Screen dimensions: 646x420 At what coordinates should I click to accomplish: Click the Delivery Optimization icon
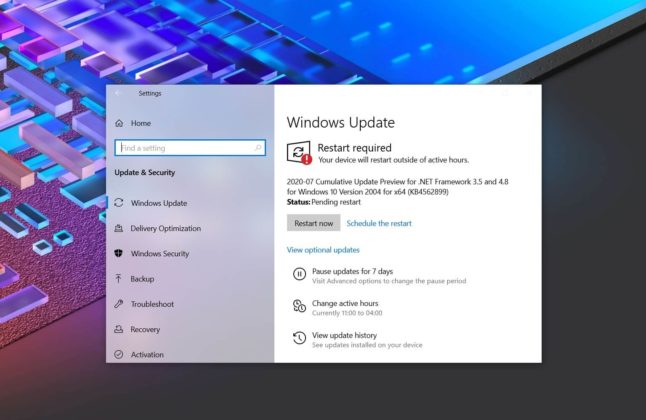point(119,228)
